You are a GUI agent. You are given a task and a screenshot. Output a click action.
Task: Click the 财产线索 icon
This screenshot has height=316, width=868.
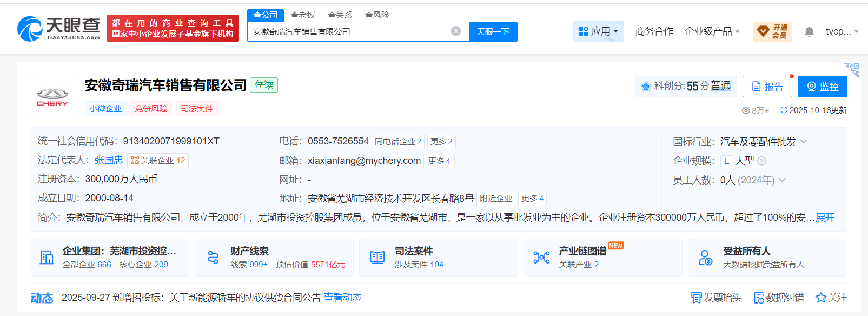point(213,258)
